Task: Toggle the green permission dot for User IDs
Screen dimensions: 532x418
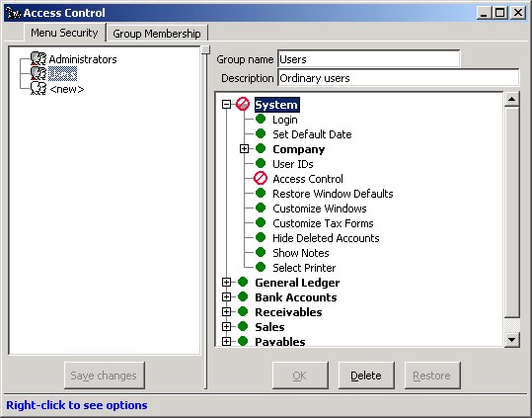Action: click(261, 163)
